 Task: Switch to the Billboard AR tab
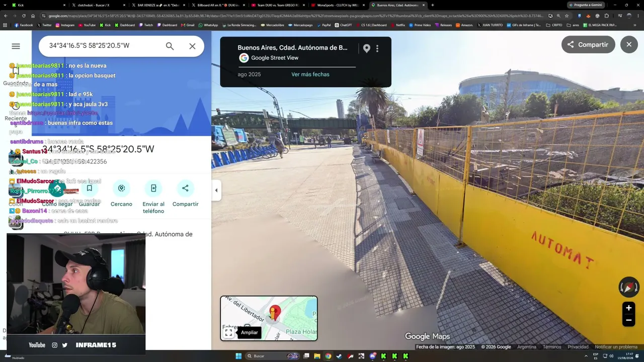(218, 5)
